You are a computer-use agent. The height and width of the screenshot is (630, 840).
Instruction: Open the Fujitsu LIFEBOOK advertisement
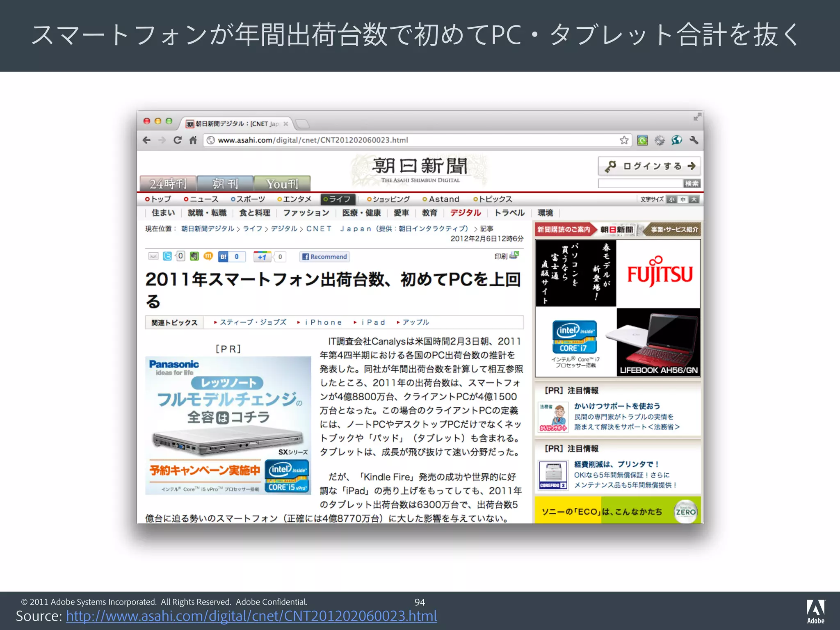click(x=618, y=308)
